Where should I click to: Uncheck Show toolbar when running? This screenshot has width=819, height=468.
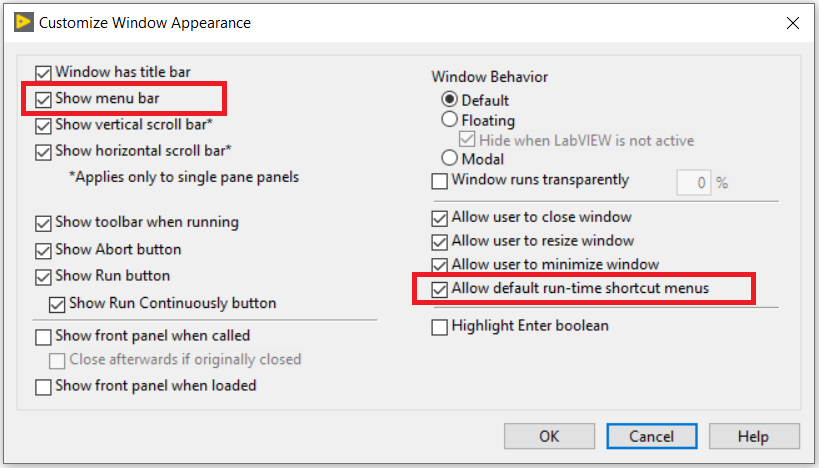pyautogui.click(x=43, y=223)
